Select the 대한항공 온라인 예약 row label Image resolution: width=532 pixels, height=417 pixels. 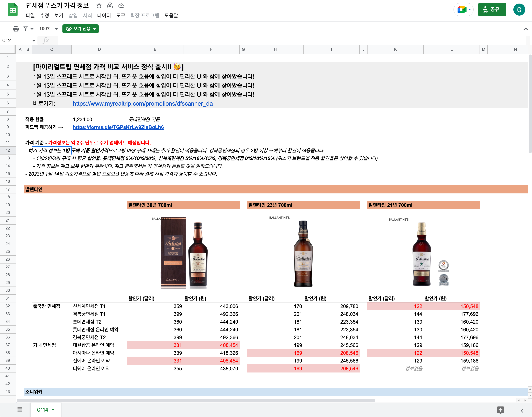point(99,345)
